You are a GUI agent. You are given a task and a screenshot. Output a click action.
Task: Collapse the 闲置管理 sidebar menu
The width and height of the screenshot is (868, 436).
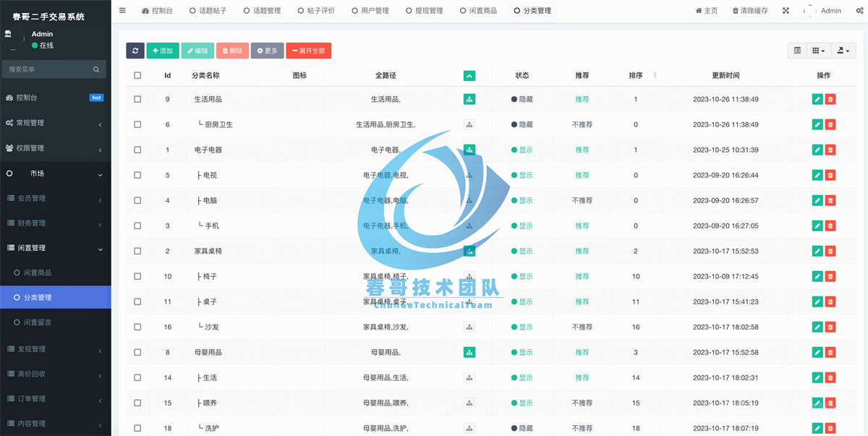(56, 248)
